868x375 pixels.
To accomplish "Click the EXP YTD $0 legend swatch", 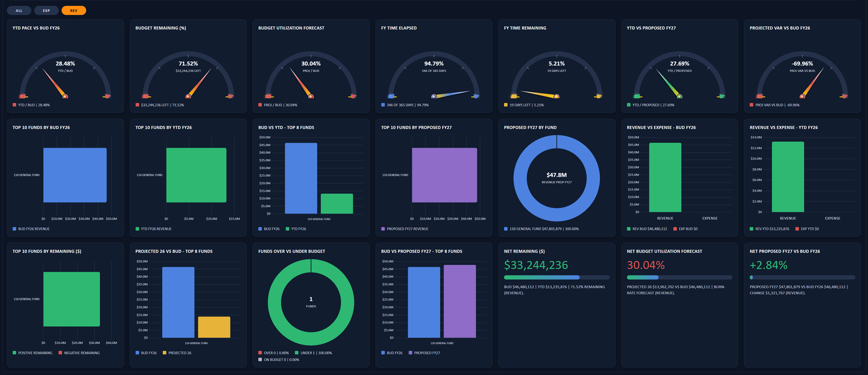I will [x=797, y=229].
